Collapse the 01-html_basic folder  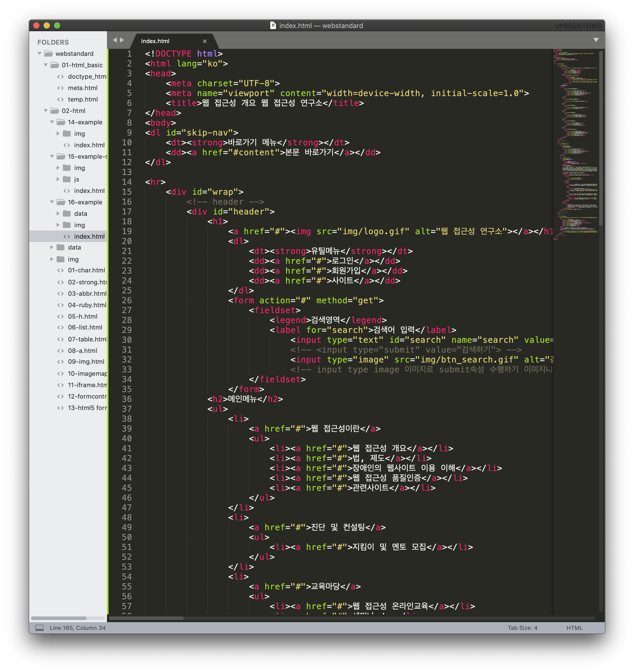46,65
